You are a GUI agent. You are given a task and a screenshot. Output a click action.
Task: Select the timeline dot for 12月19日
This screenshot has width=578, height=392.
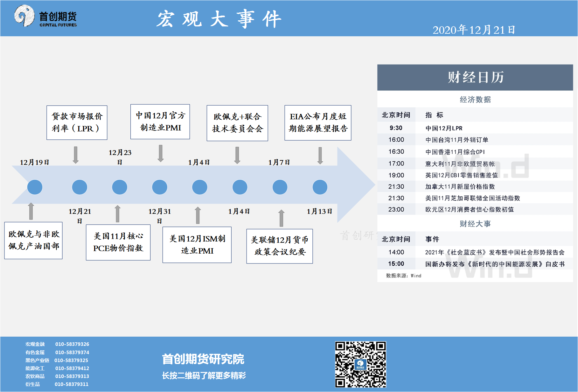(x=35, y=187)
